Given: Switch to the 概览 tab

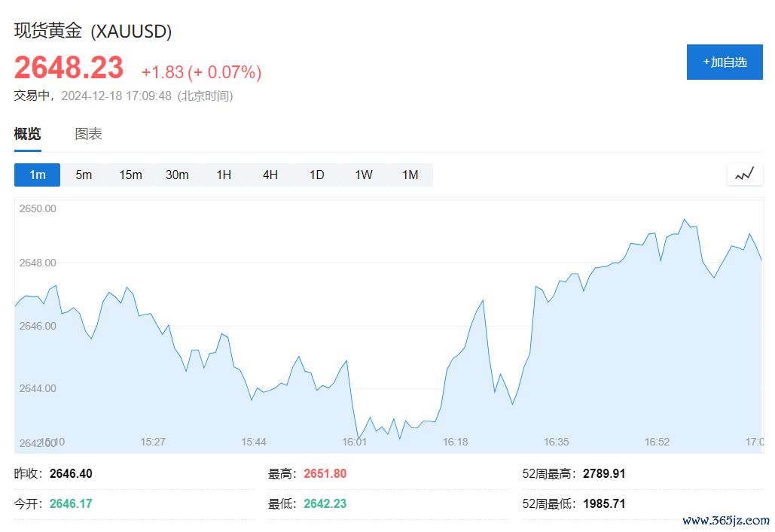Looking at the screenshot, I should (28, 134).
